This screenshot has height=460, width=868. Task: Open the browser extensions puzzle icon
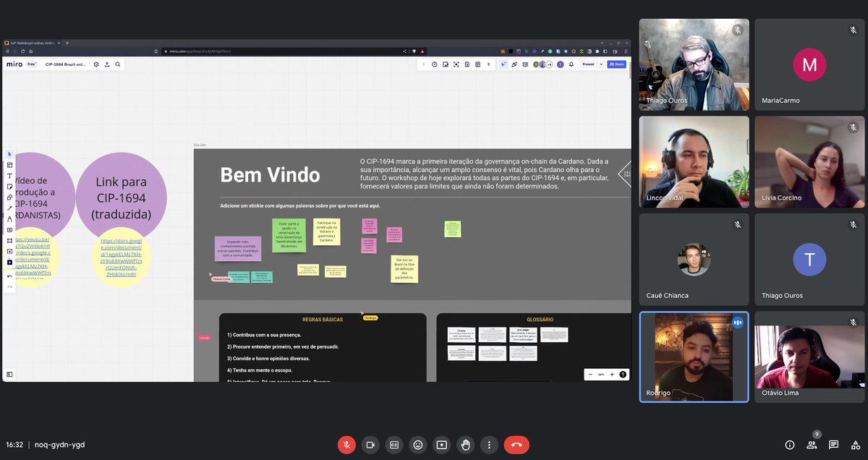point(597,51)
